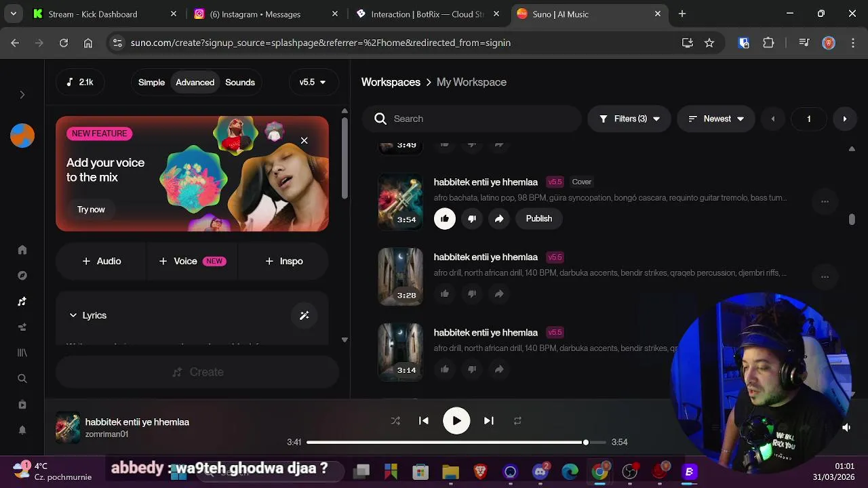Switch to Simple mode
Viewport: 868px width, 488px height.
[x=151, y=82]
